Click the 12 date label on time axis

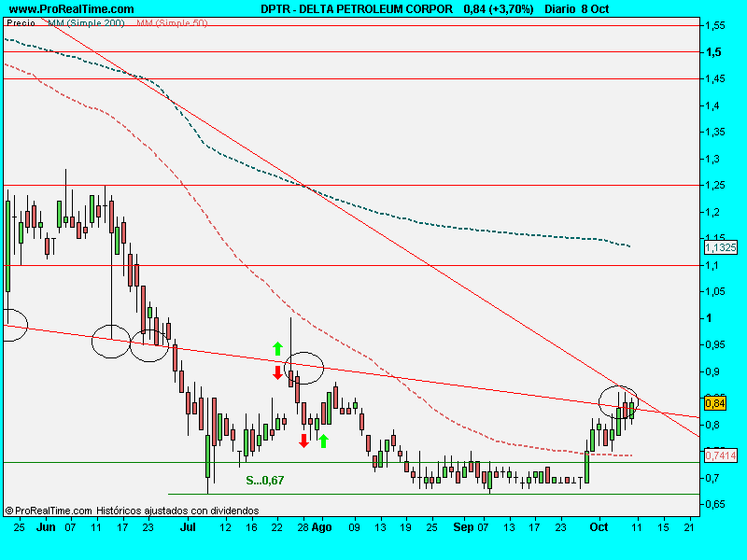tap(225, 527)
